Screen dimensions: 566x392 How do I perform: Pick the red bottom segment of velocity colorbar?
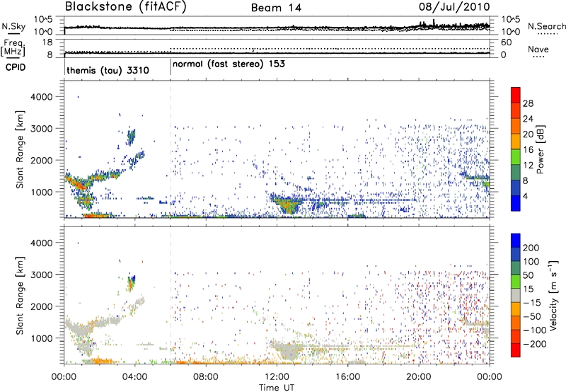click(516, 350)
